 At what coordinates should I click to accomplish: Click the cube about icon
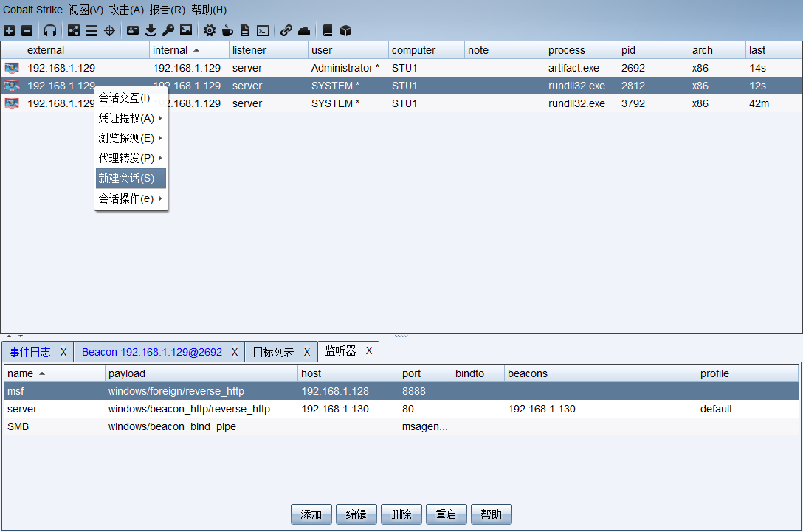click(345, 31)
